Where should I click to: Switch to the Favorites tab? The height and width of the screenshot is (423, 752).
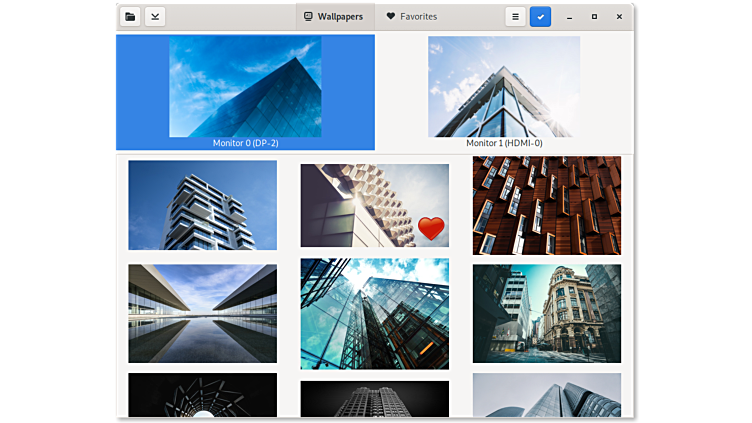[x=412, y=17]
